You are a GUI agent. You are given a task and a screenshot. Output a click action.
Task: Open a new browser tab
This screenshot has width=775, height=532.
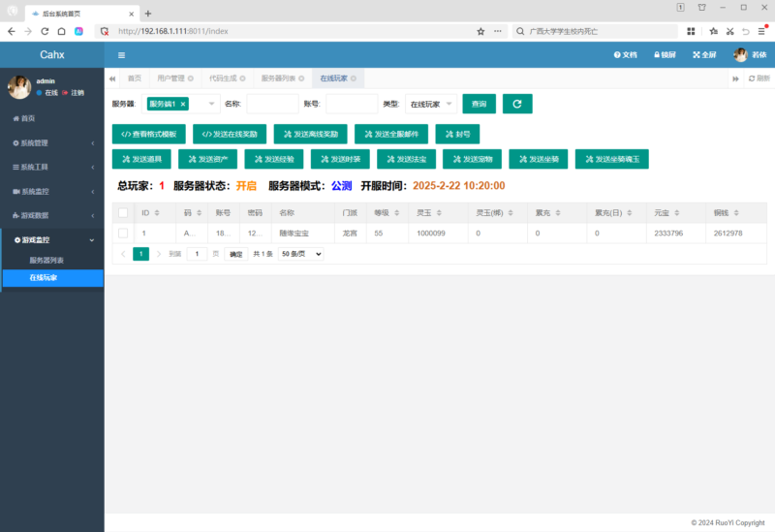(x=148, y=14)
